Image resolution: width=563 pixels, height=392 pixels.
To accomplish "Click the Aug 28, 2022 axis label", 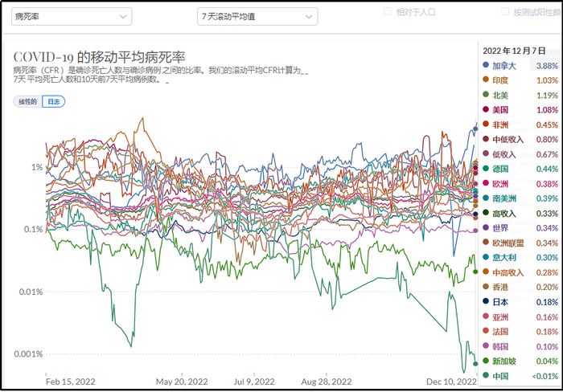I will [327, 382].
